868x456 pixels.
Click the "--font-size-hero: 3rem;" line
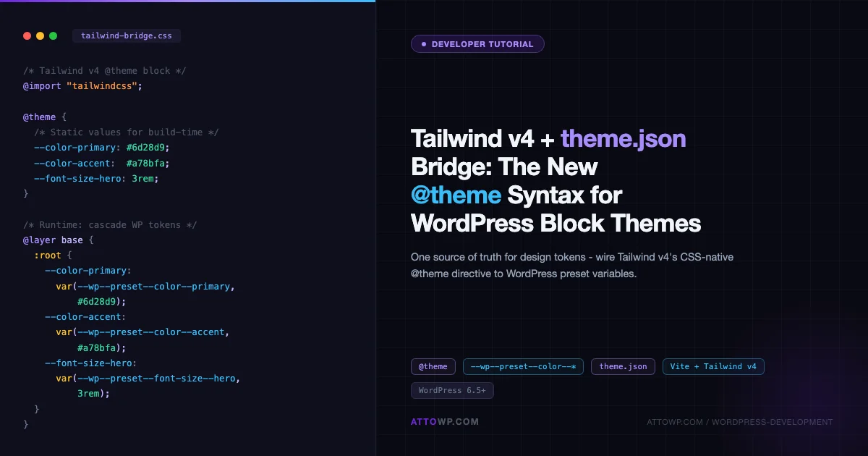[96, 178]
